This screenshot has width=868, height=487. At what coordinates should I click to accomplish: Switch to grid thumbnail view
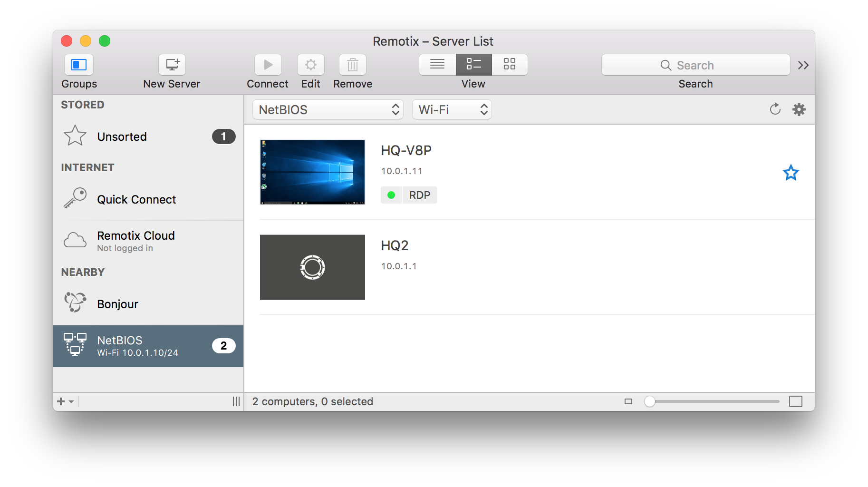coord(510,65)
